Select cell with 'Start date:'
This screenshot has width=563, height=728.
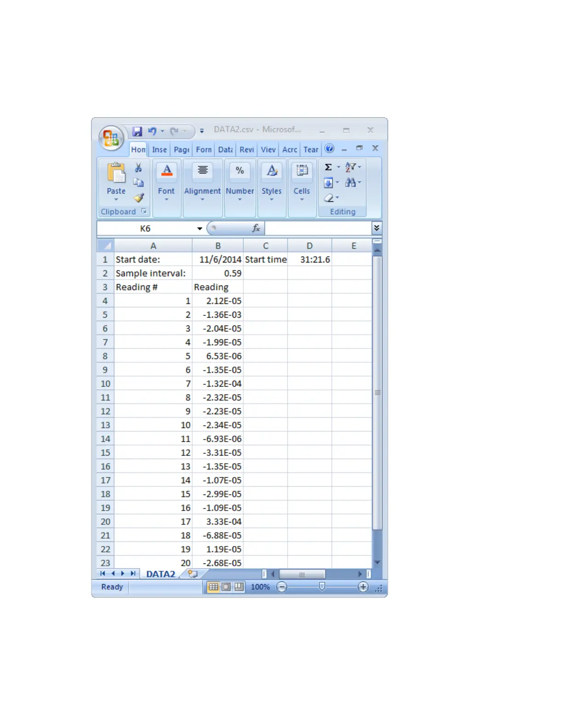point(153,260)
